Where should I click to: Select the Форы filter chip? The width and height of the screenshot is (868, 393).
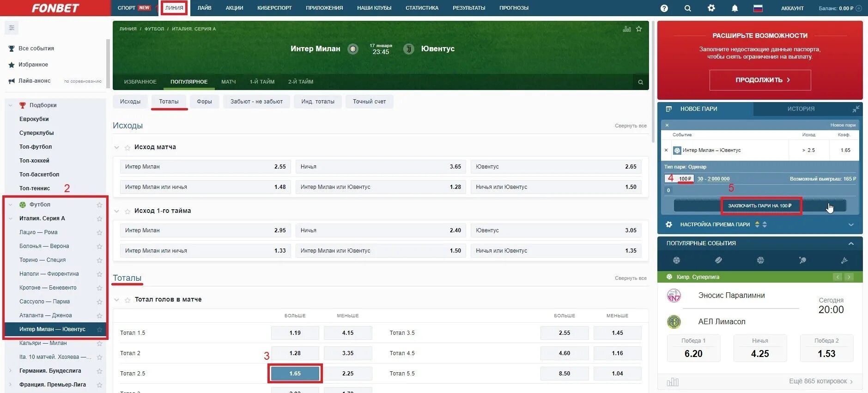204,102
